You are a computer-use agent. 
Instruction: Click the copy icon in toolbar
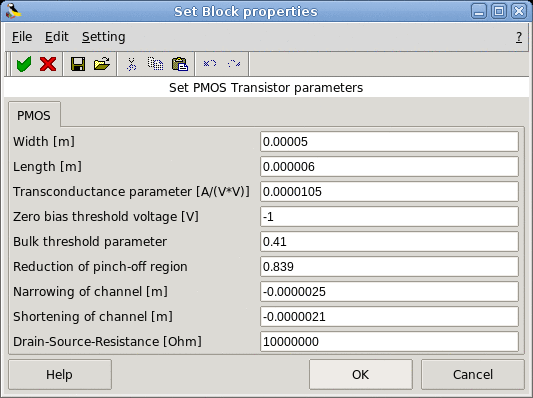(155, 64)
